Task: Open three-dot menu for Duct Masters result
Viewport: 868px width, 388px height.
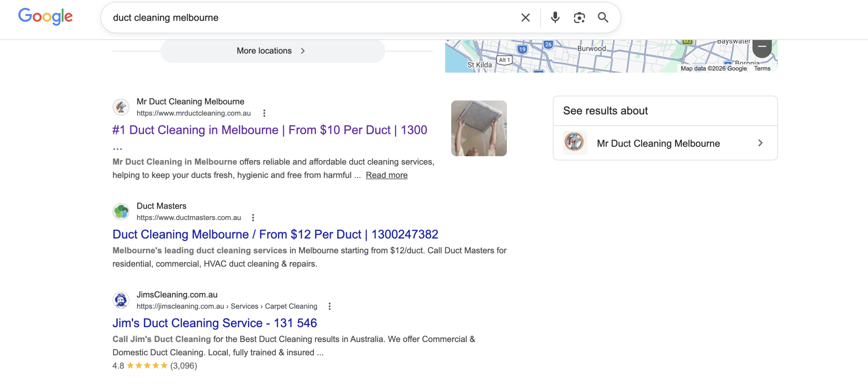Action: 253,218
